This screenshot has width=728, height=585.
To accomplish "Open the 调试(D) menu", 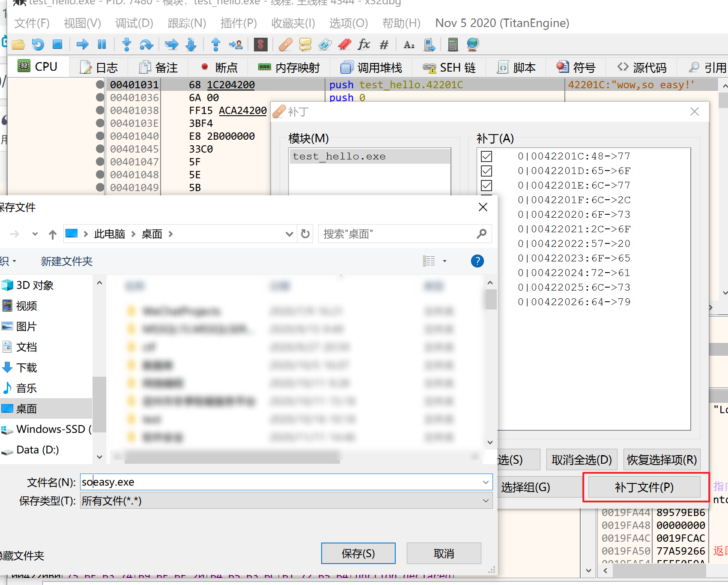I will coord(134,23).
